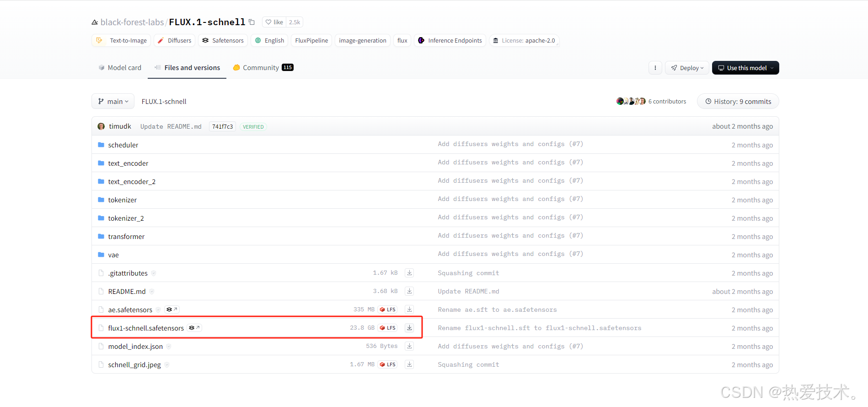Open the text_encoder folder
Image resolution: width=868 pixels, height=407 pixels.
(x=128, y=163)
